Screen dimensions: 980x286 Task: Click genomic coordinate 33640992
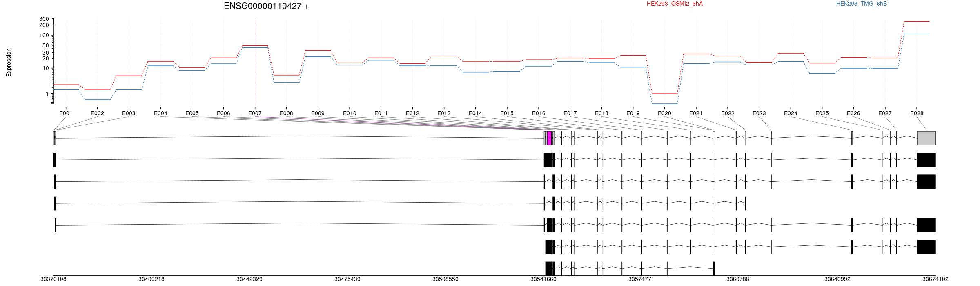click(837, 279)
